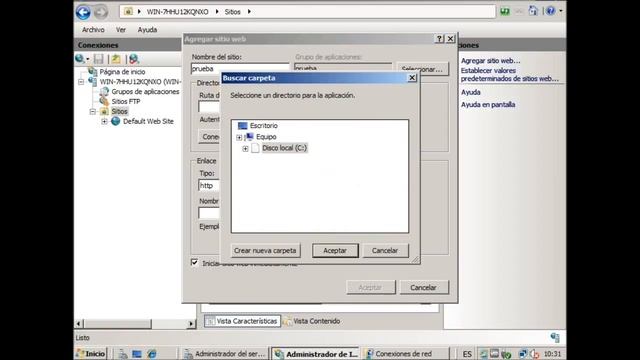This screenshot has height=360, width=640.
Task: Click the Seleccionar... button
Action: point(422,69)
